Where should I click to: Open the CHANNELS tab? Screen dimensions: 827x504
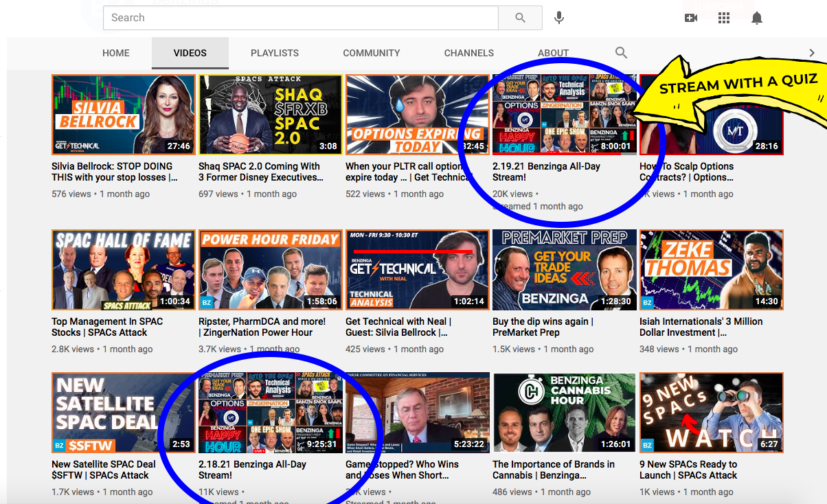click(x=468, y=52)
